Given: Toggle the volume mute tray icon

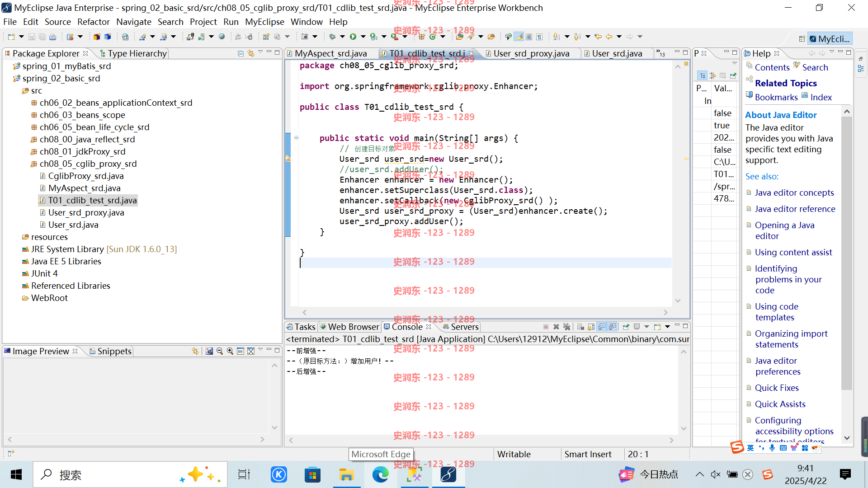Looking at the screenshot, I should (716, 474).
